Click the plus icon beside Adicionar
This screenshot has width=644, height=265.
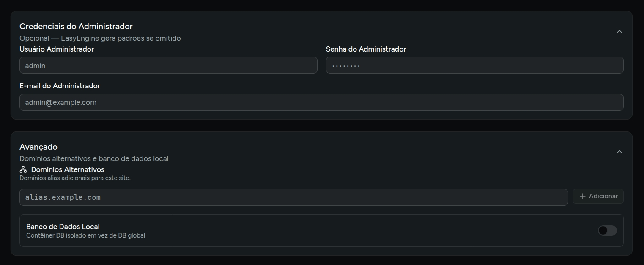(x=582, y=196)
